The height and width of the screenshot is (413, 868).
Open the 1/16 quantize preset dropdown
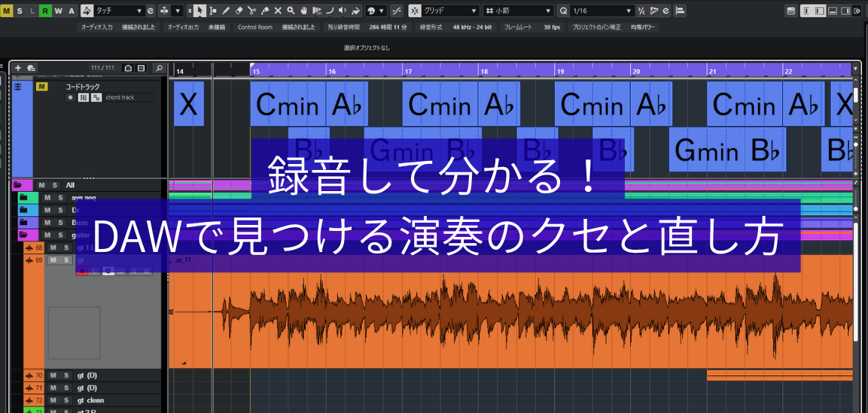point(602,11)
